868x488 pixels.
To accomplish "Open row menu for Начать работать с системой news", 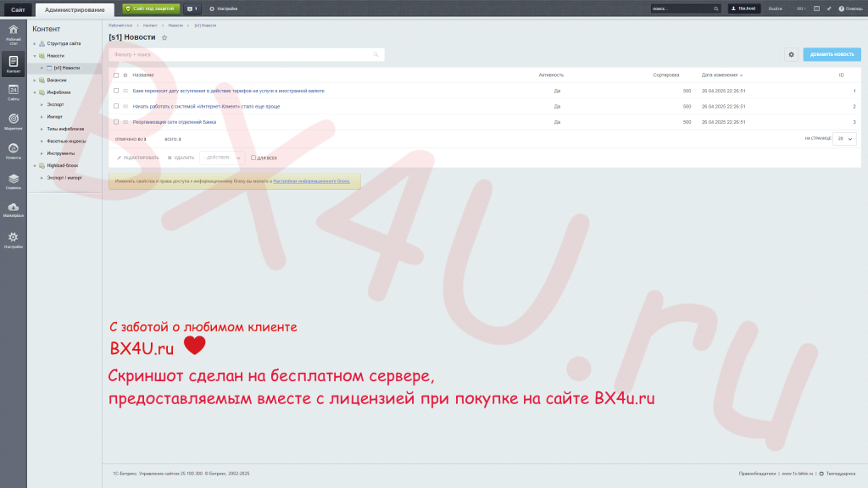I will (x=125, y=106).
